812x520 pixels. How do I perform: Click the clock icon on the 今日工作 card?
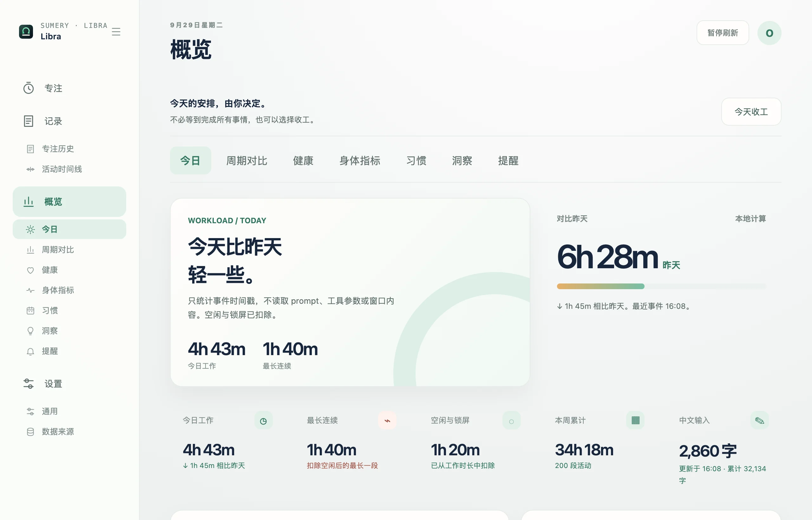tap(264, 421)
